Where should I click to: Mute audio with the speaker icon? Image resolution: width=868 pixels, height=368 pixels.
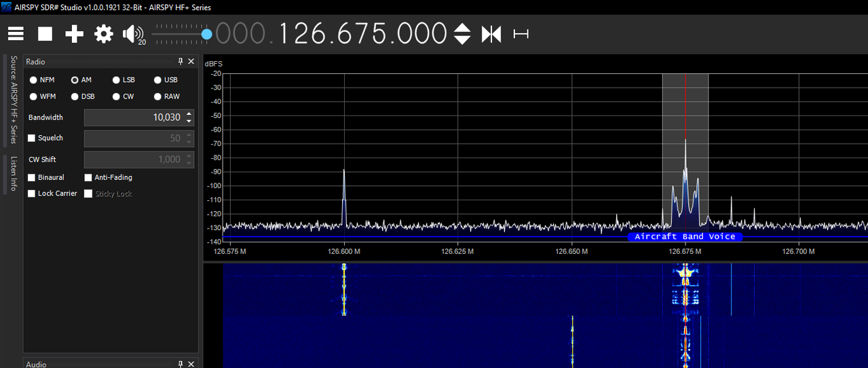pos(132,33)
